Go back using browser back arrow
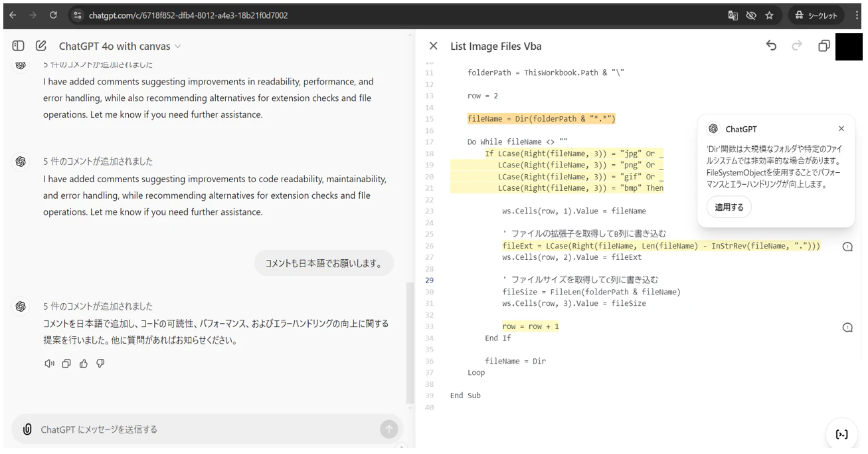The image size is (868, 454). (x=13, y=15)
